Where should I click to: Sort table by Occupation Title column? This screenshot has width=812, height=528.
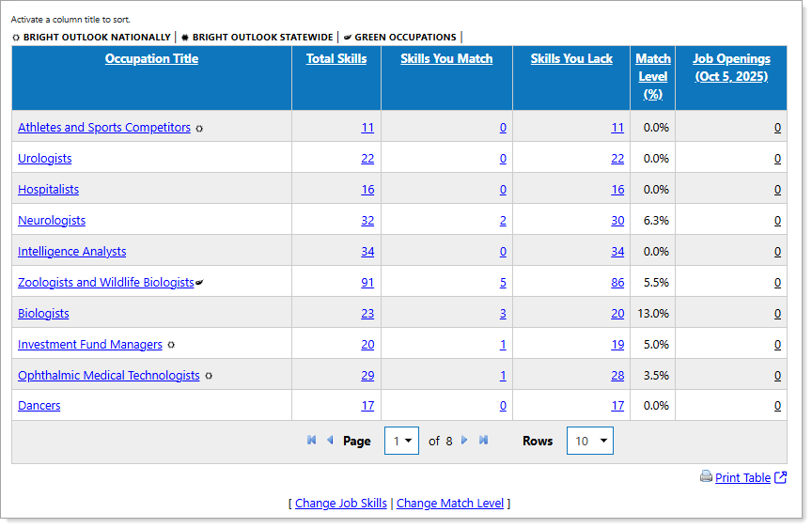(x=151, y=59)
